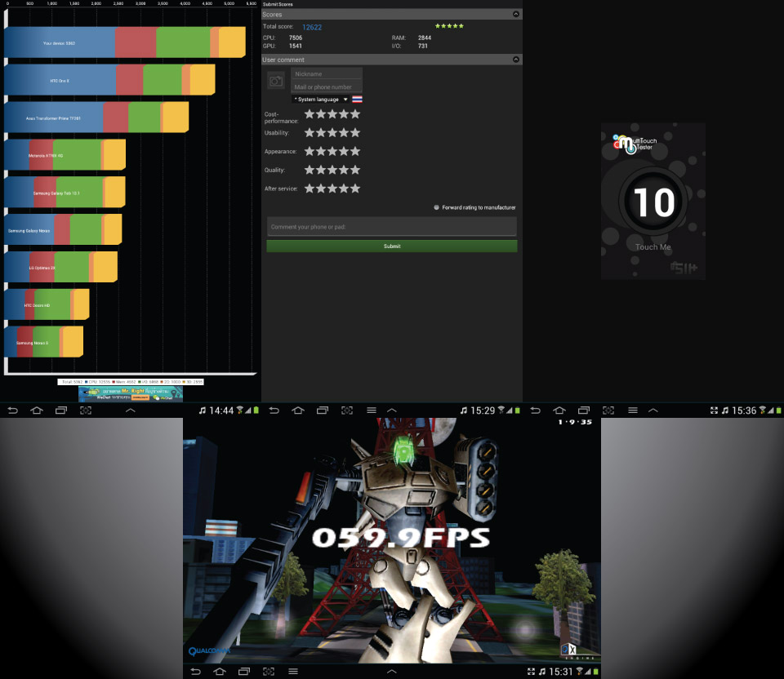Select the Samsung Galaxy Tab 10.1 chart bar
This screenshot has height=679, width=784.
tap(65, 193)
